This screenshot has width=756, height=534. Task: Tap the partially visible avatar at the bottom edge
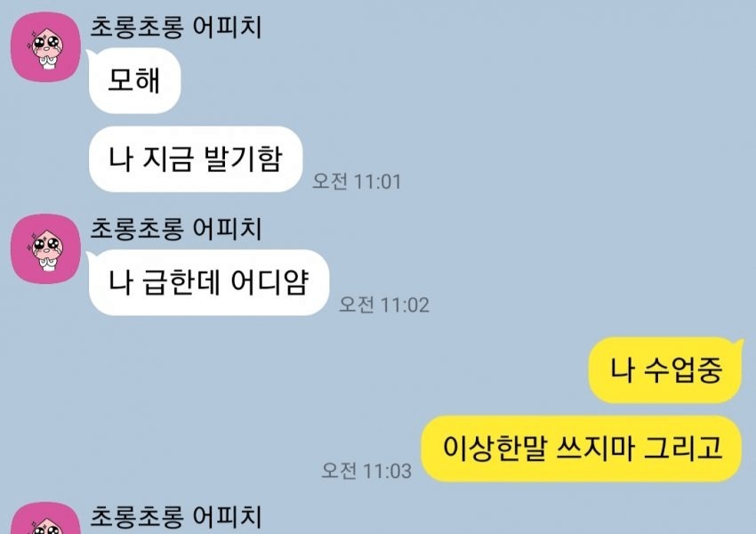pos(45,518)
